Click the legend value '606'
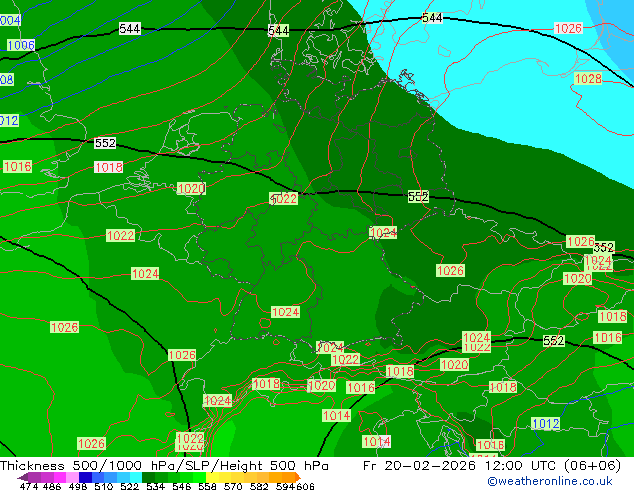 pyautogui.click(x=305, y=486)
